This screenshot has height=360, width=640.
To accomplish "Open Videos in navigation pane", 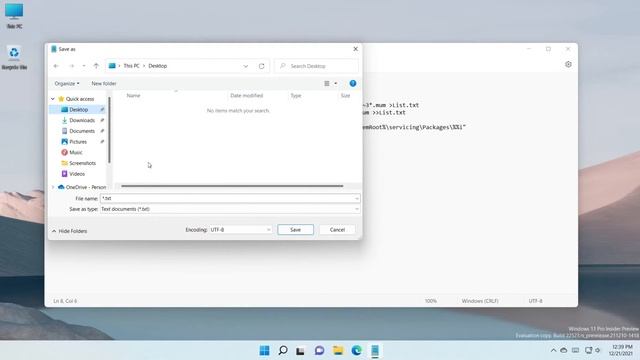I will click(77, 173).
